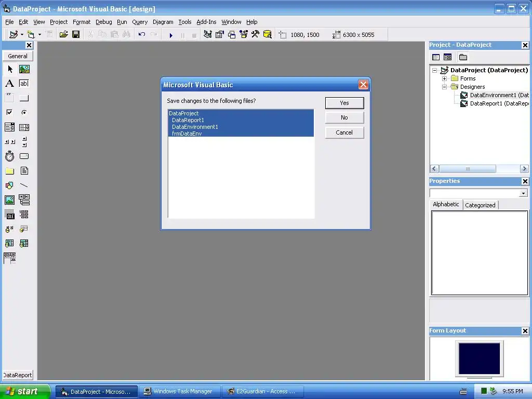Open Object Browser toolbar icon
Viewport: 532px width, 399px height.
click(244, 35)
